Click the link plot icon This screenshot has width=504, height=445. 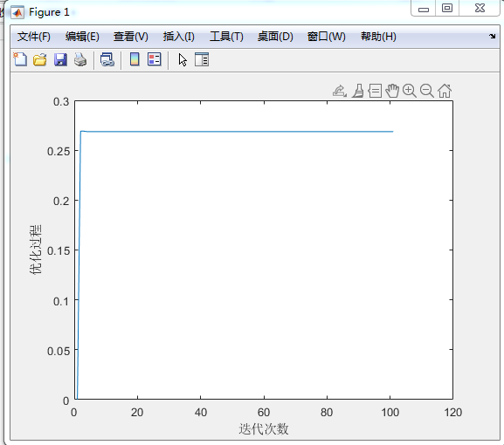[107, 59]
